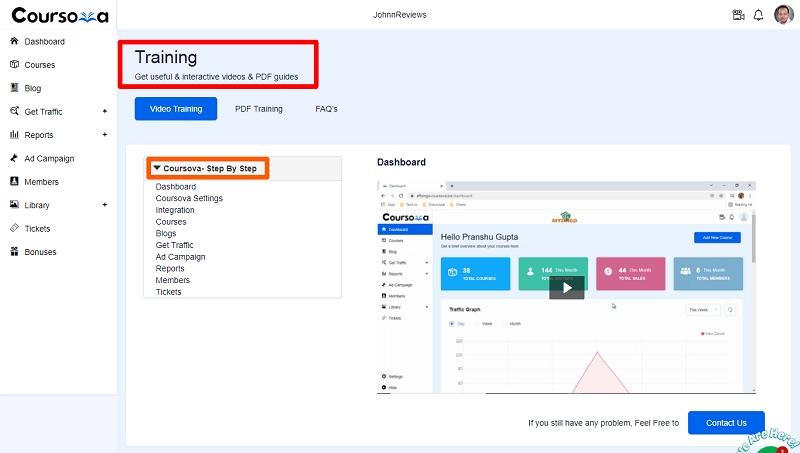The height and width of the screenshot is (453, 800).
Task: Click the Total Courses card in video
Action: click(x=475, y=274)
